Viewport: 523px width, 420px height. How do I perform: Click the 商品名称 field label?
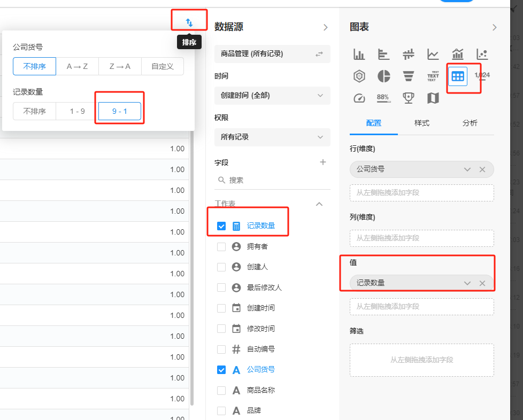261,390
